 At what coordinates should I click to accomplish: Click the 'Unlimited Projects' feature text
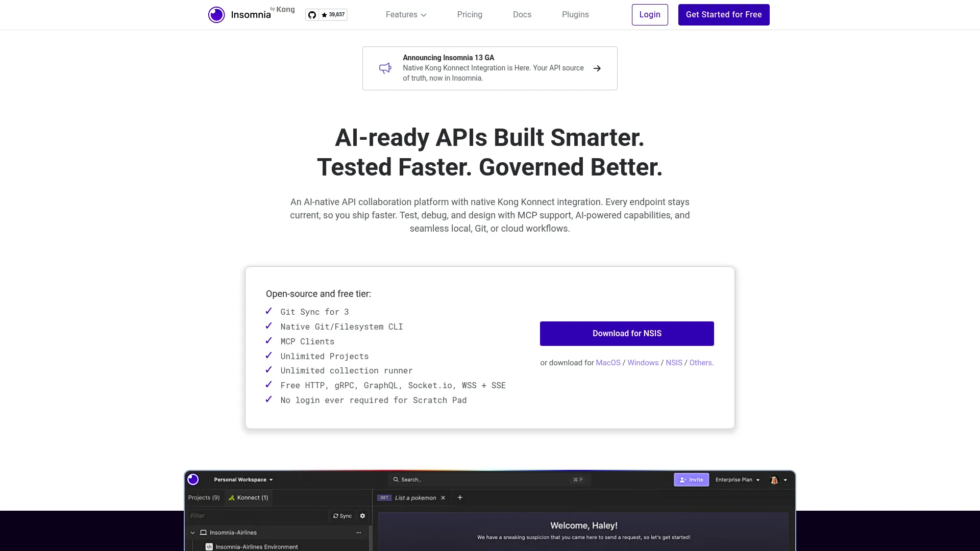[x=324, y=357]
